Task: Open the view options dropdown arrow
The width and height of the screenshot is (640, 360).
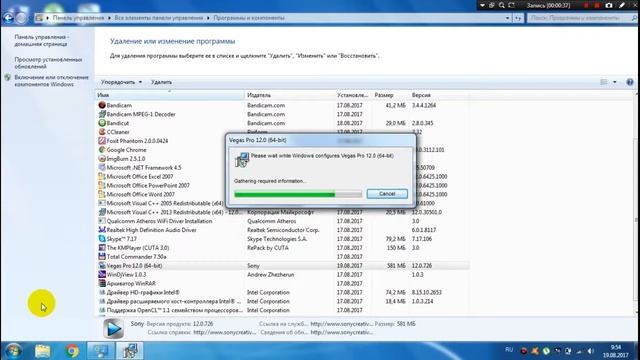Action: 615,82
